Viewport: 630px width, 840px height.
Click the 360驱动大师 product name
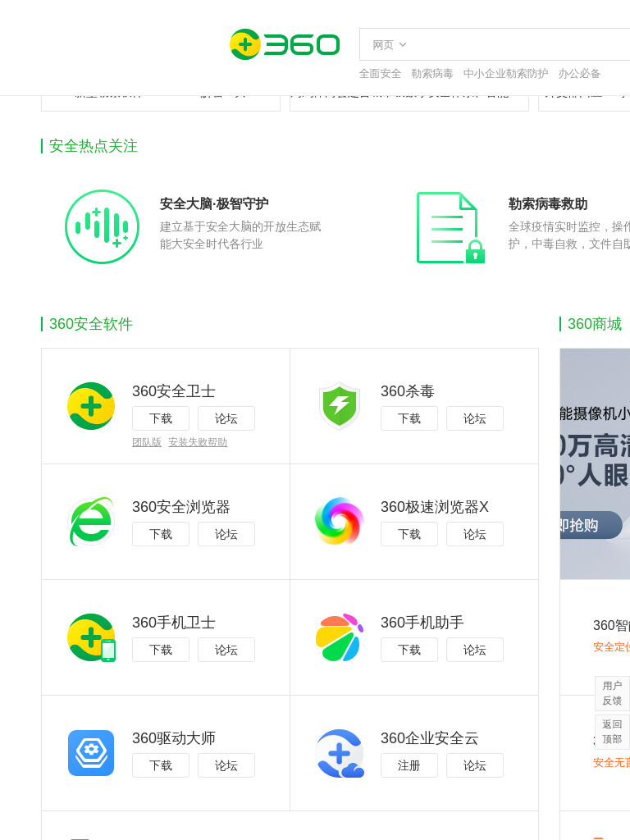174,738
